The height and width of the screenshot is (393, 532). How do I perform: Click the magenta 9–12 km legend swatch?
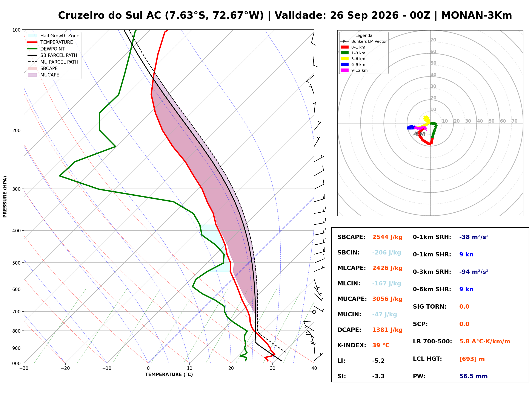coord(344,70)
